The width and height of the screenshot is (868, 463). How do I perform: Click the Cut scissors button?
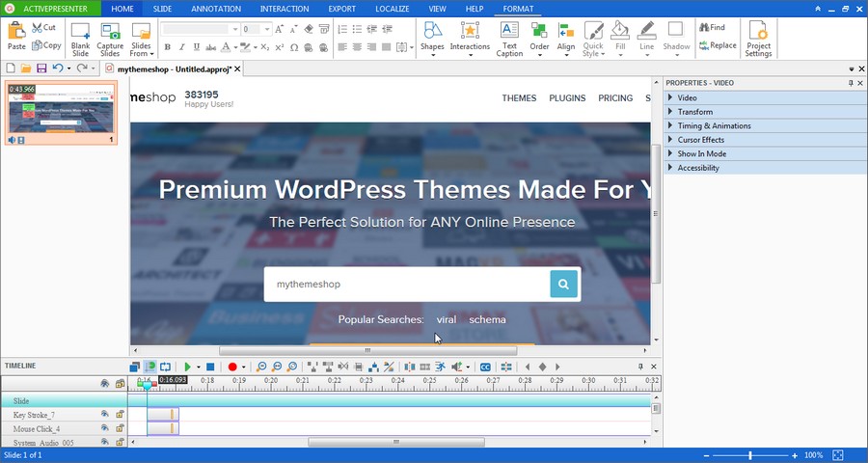click(x=43, y=27)
